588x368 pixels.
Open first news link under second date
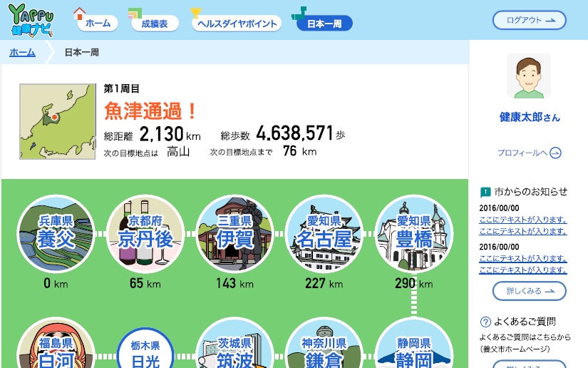click(x=523, y=258)
